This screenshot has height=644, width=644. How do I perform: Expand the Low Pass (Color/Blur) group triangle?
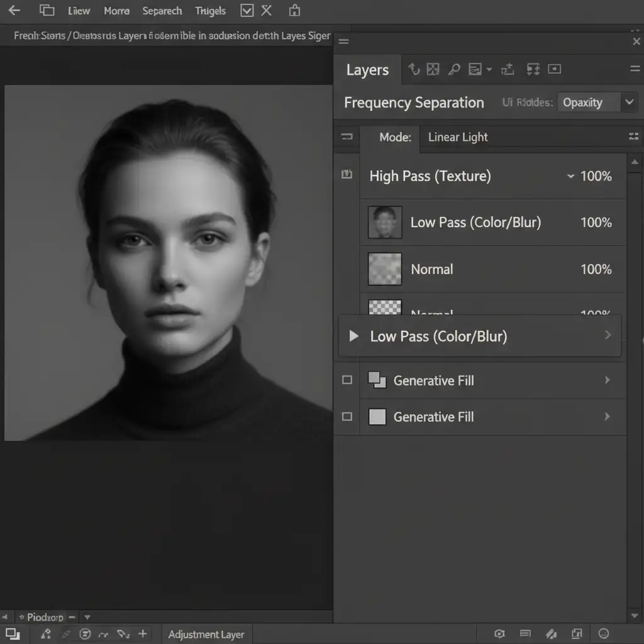pyautogui.click(x=354, y=336)
